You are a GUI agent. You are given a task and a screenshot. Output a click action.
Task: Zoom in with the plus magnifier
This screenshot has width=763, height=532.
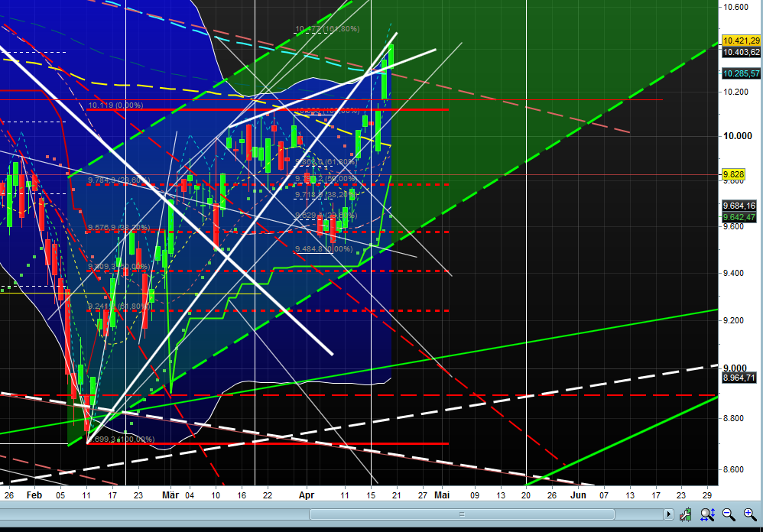(750, 514)
